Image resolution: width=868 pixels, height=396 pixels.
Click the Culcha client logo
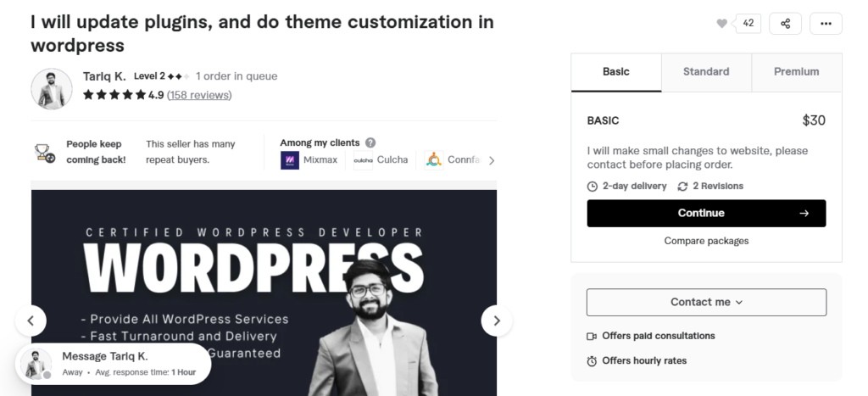(363, 160)
